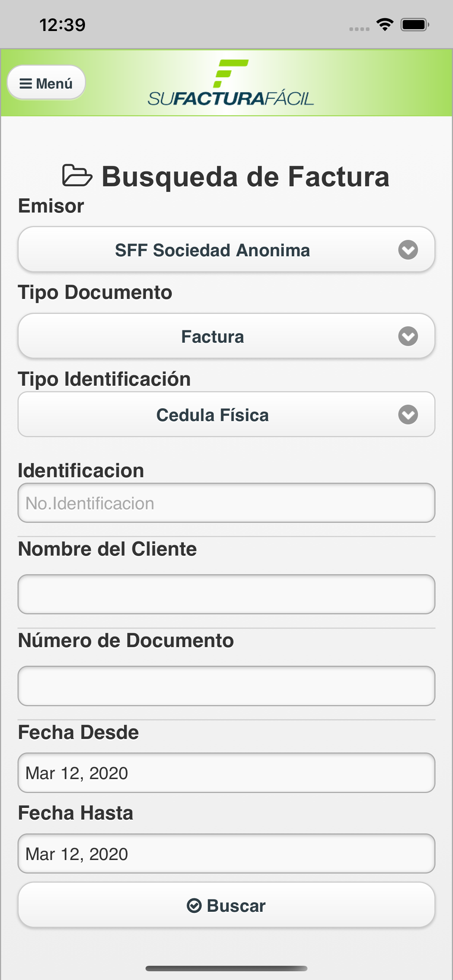Click the open folder icon beside Busqueda de Factura

77,176
